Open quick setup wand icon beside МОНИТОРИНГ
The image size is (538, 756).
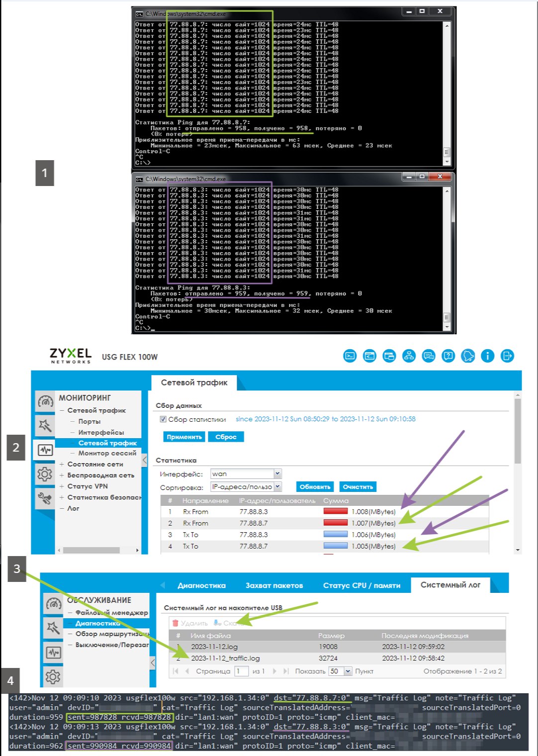[x=45, y=425]
